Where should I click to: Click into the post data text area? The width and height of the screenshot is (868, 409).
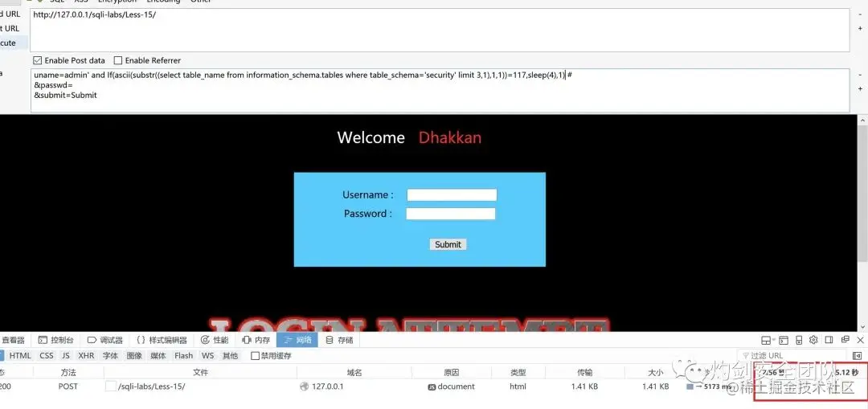[440, 90]
